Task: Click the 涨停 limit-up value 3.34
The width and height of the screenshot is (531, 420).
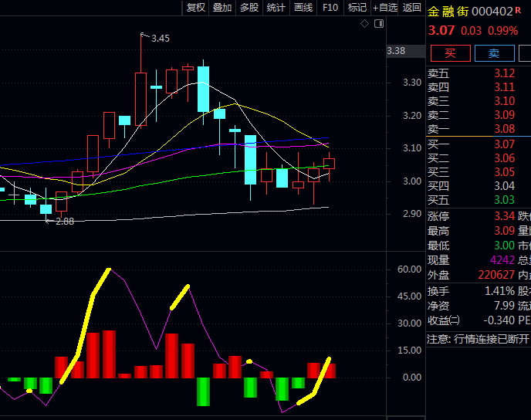Action: pos(504,216)
